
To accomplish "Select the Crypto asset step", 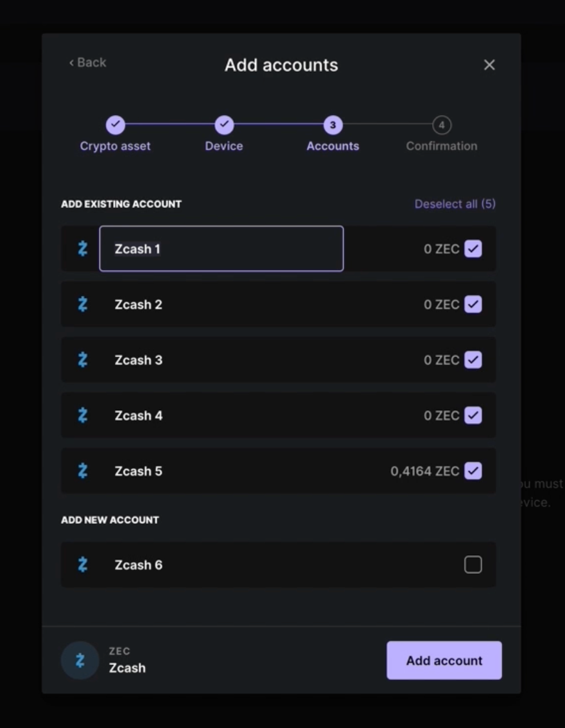I will pyautogui.click(x=115, y=125).
